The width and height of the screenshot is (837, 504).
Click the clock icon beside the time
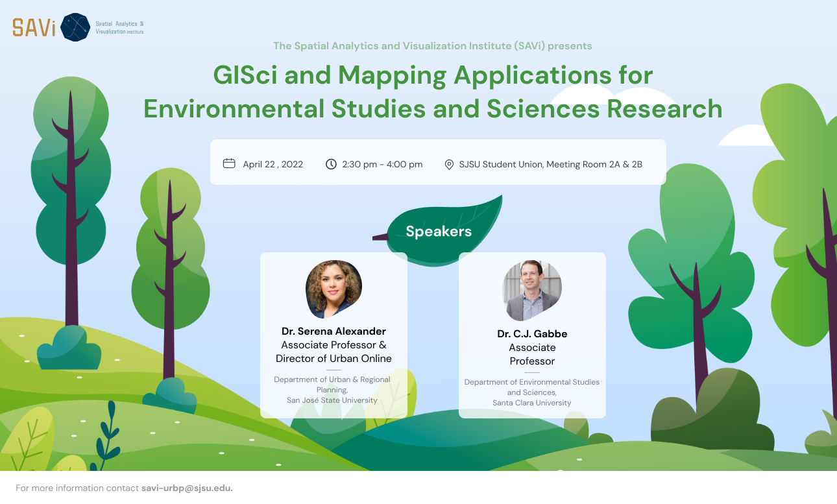coord(331,163)
